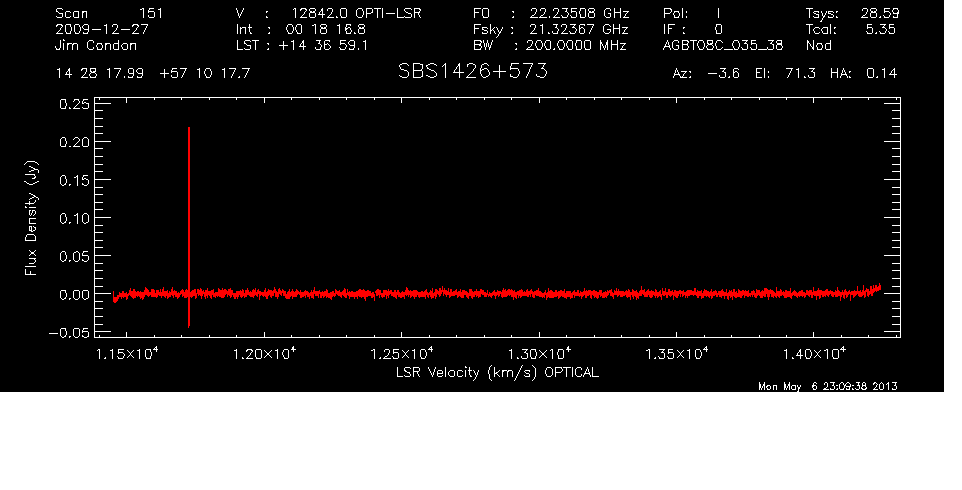Viewport: 962px width, 490px height.
Task: Click the 0.25 y-axis tick label
Action: (74, 104)
